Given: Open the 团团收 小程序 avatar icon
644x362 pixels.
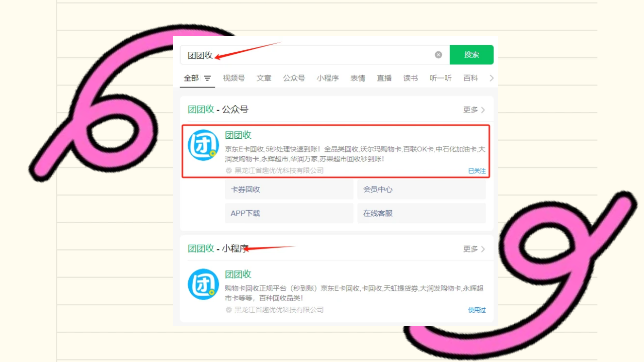Looking at the screenshot, I should (x=203, y=285).
